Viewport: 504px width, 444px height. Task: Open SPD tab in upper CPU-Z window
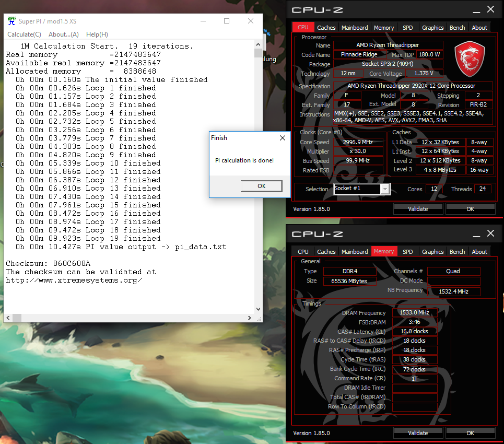tap(407, 28)
